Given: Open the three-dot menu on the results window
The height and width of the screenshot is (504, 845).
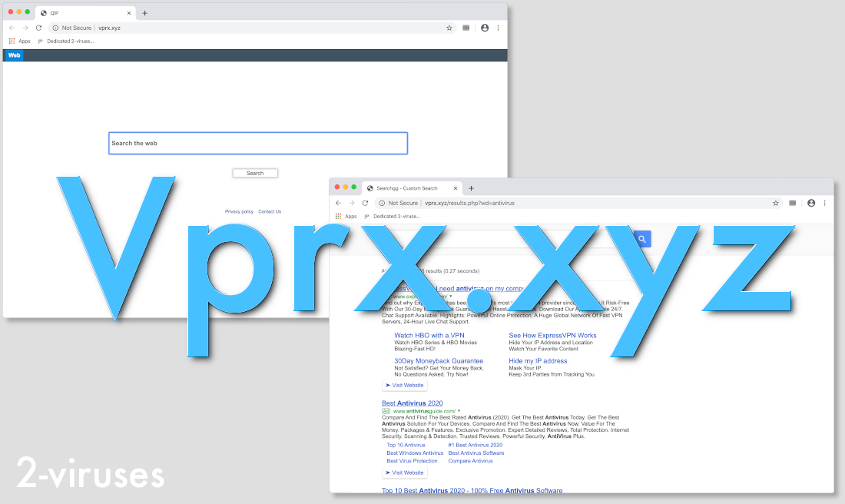Looking at the screenshot, I should [x=825, y=203].
